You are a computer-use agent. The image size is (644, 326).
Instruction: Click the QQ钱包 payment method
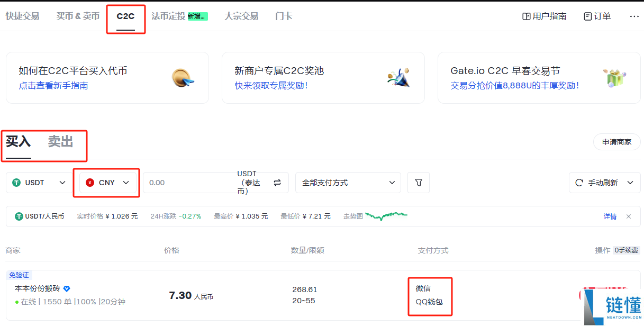429,302
